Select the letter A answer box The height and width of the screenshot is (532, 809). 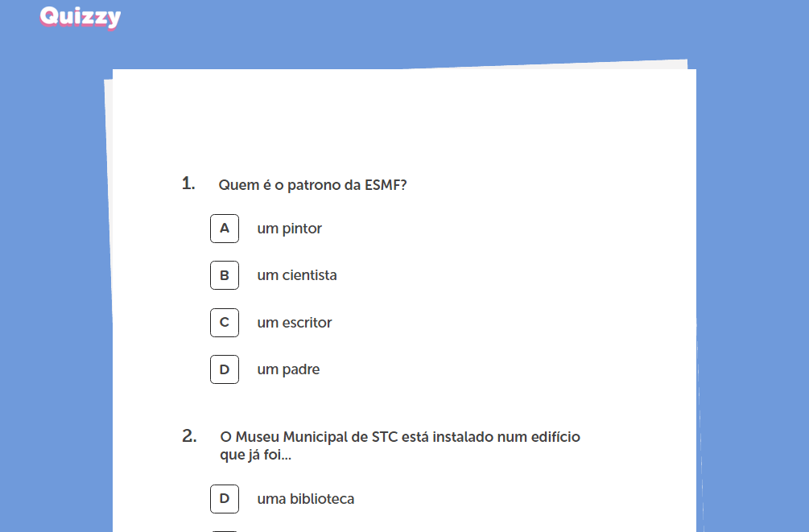point(225,229)
